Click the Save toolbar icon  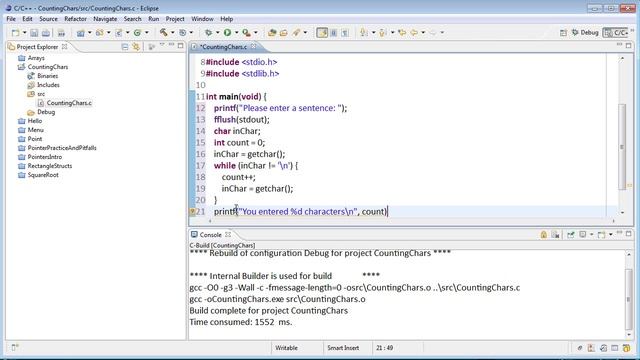34,33
